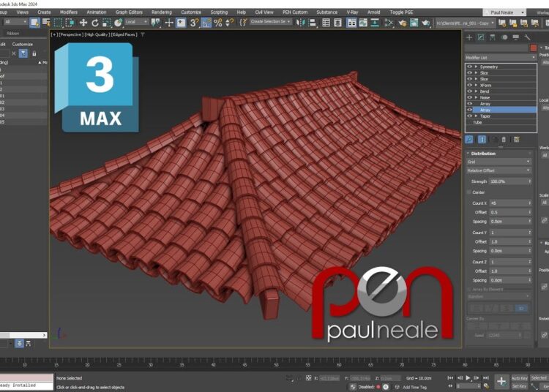Open the V-Ray menu
The image size is (549, 392).
click(x=352, y=12)
